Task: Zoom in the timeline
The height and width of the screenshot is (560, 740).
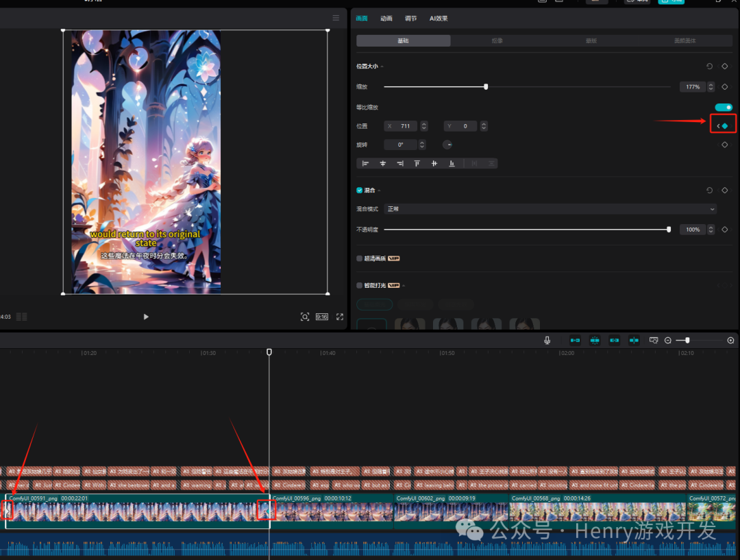Action: click(730, 341)
